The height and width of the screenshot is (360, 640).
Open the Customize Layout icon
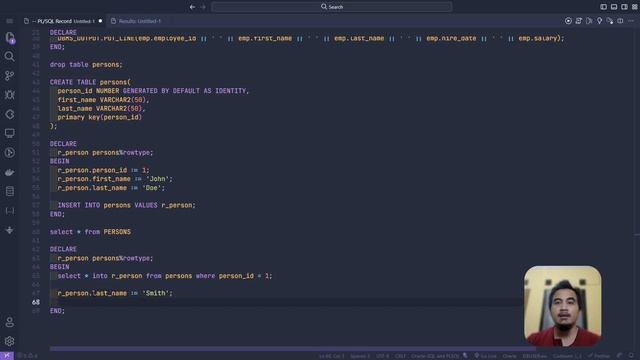[635, 7]
